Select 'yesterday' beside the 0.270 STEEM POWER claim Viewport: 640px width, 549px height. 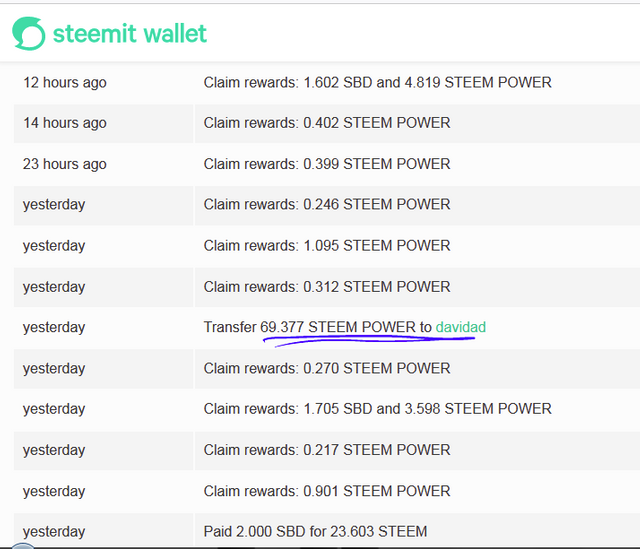pyautogui.click(x=54, y=369)
